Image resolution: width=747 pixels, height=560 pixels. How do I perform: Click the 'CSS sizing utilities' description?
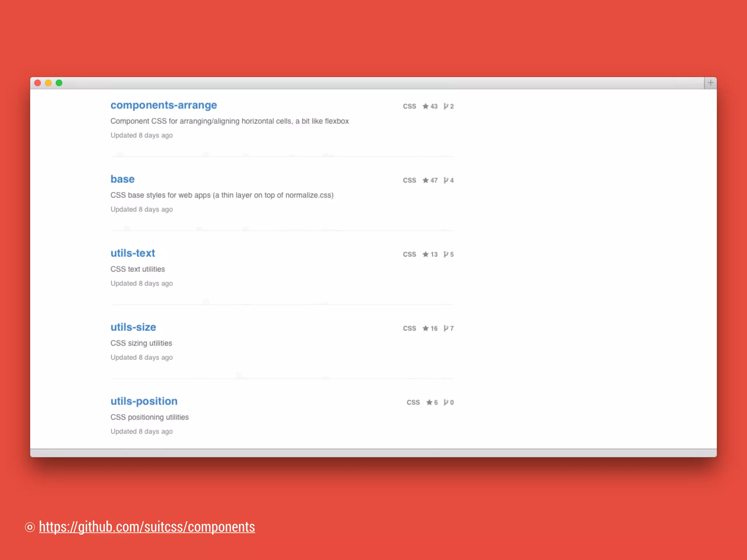pyautogui.click(x=142, y=343)
